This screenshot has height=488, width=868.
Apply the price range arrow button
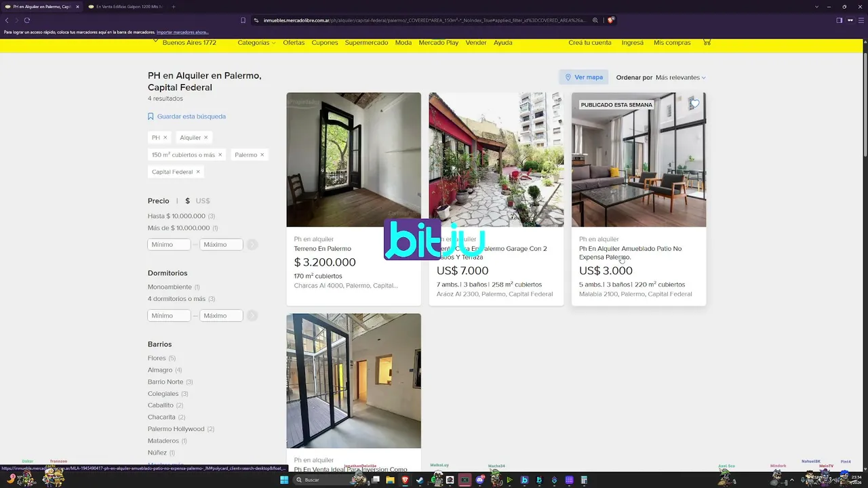252,245
